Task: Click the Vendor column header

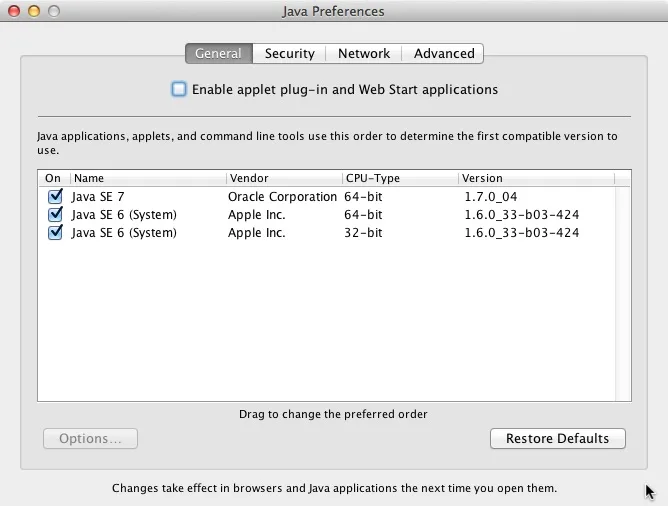Action: 284,178
